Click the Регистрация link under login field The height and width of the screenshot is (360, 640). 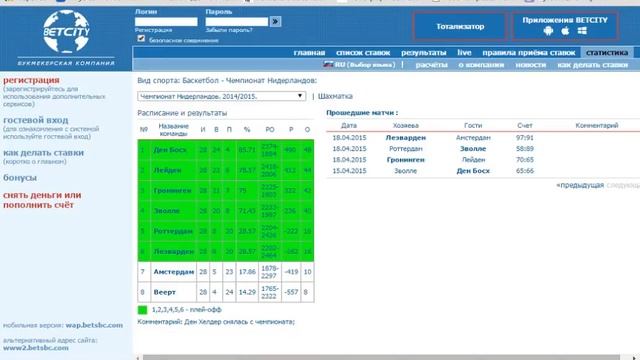coord(153,30)
